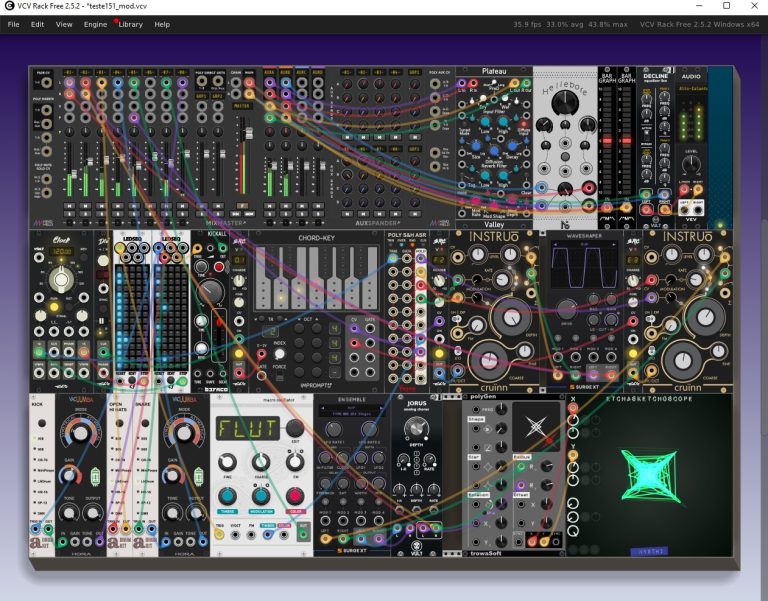Click the MASTER label display on MixMaster
Image resolution: width=768 pixels, height=601 pixels.
coord(241,106)
